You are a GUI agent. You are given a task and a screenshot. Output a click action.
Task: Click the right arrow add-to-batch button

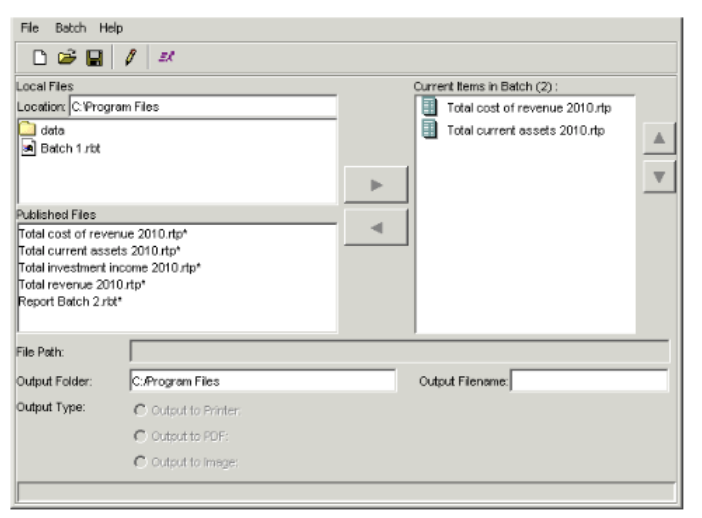(x=375, y=186)
